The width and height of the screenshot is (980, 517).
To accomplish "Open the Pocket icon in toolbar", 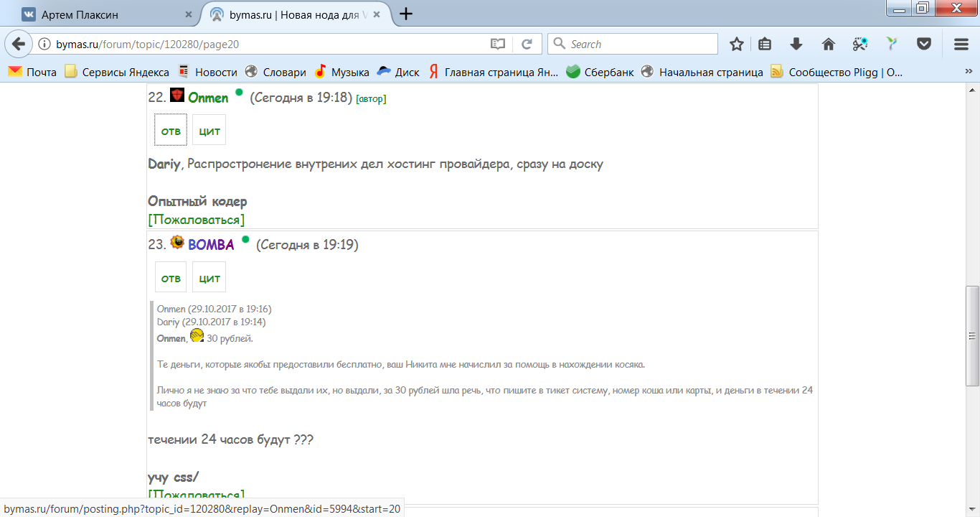I will pyautogui.click(x=924, y=44).
